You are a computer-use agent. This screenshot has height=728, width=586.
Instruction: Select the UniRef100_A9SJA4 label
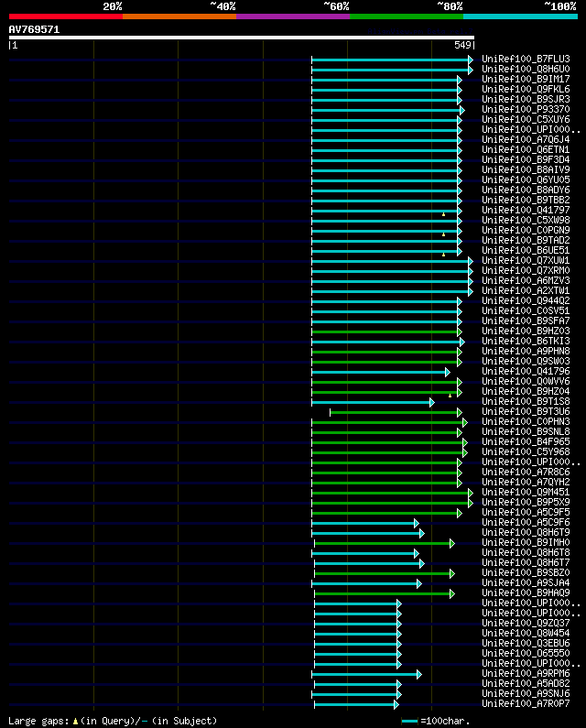click(x=526, y=582)
